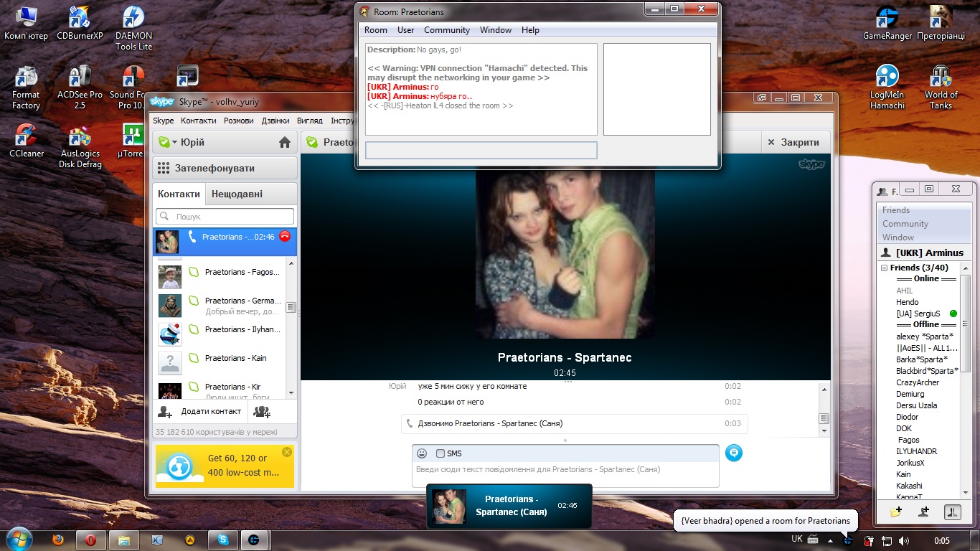This screenshot has width=980, height=551.
Task: Click the Veer bhadra room notification balloon
Action: [x=765, y=521]
